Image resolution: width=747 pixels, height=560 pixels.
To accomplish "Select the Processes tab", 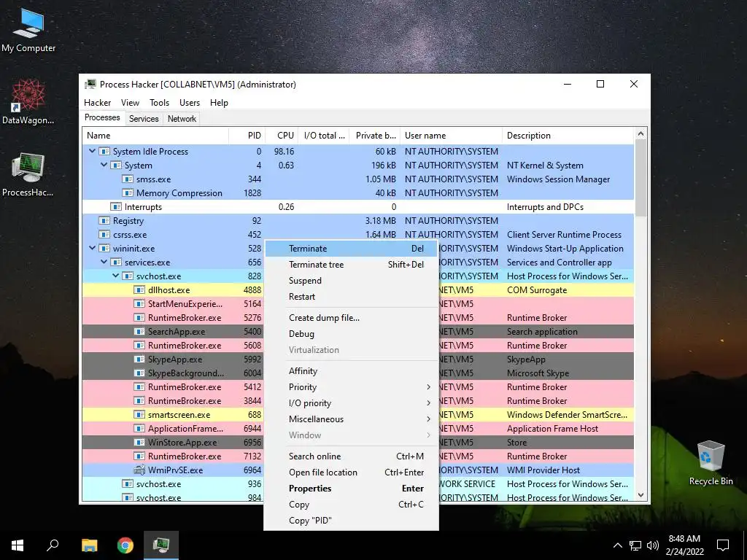I will [102, 117].
